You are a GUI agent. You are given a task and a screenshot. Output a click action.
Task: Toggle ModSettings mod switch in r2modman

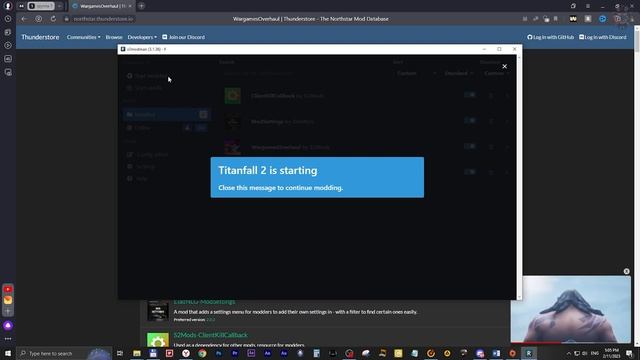pyautogui.click(x=470, y=121)
